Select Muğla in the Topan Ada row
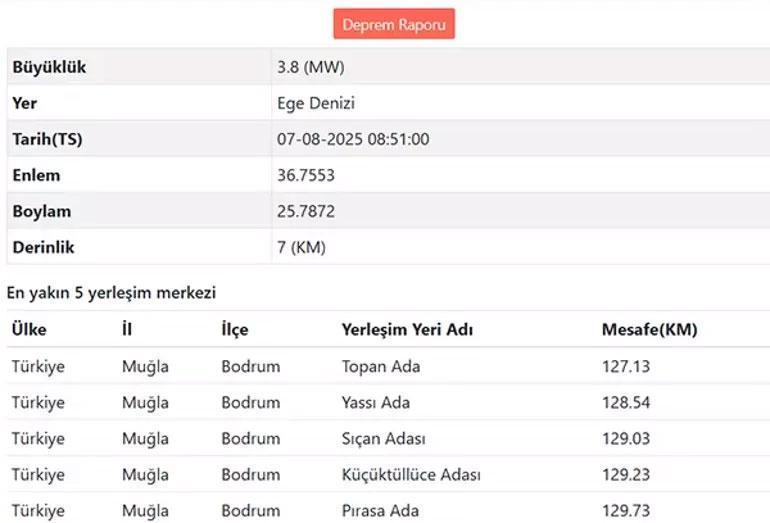This screenshot has height=523, width=770. [x=145, y=366]
